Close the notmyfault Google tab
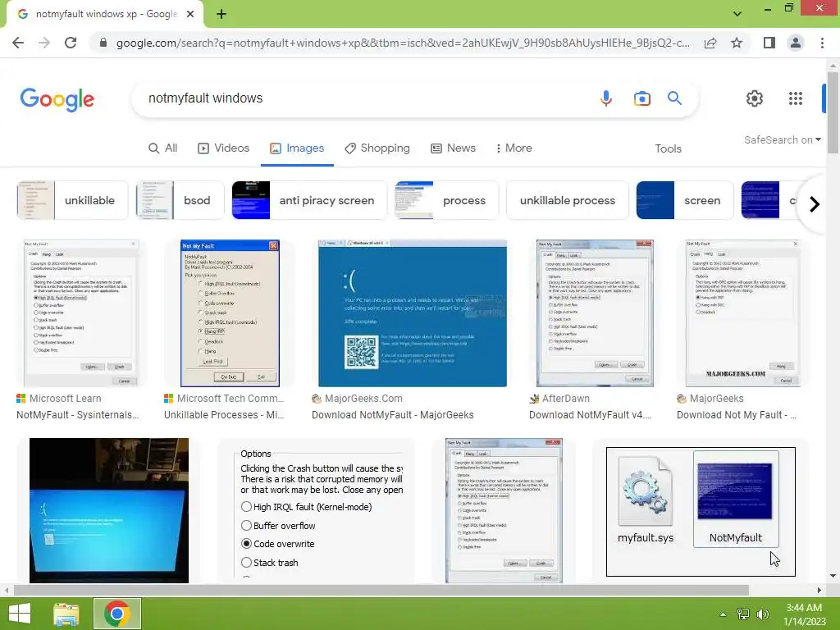The width and height of the screenshot is (840, 630). click(x=190, y=15)
